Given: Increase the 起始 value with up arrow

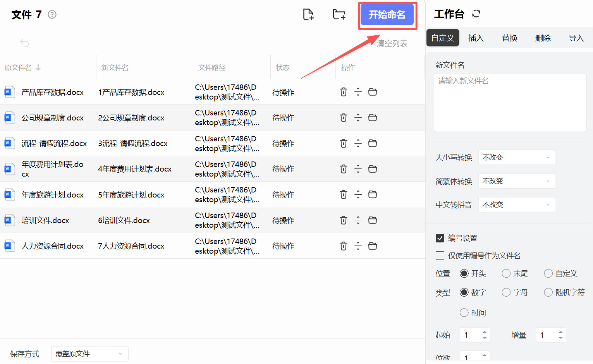Looking at the screenshot, I should [485, 332].
